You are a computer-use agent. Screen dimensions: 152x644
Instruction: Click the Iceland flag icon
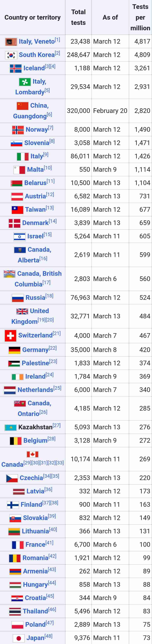(x=15, y=68)
